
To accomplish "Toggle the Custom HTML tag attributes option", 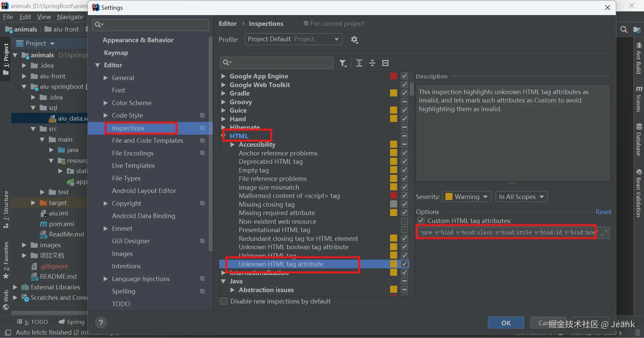I will (x=421, y=221).
